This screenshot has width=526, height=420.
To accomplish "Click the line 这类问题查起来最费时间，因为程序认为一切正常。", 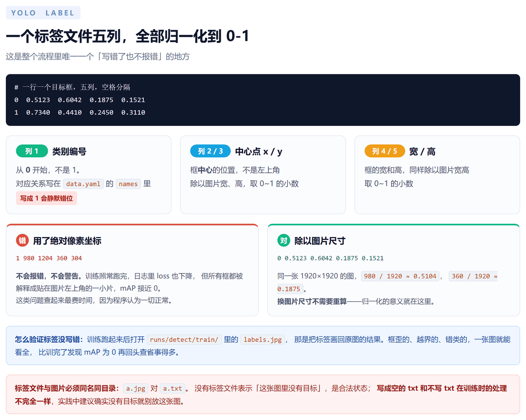I will pyautogui.click(x=94, y=300).
